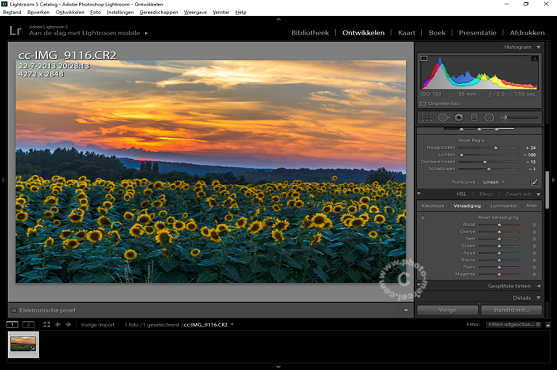Toggle HSL panel on/off switch
The width and height of the screenshot is (557, 370).
point(419,194)
